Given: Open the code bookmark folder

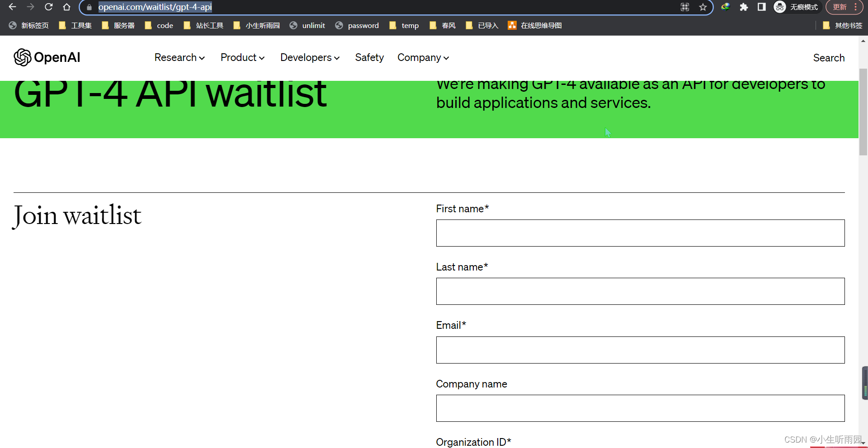Looking at the screenshot, I should [x=159, y=25].
